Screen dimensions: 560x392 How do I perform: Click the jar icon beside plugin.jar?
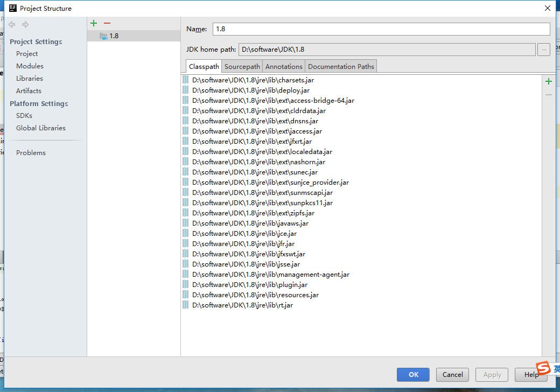(x=185, y=284)
